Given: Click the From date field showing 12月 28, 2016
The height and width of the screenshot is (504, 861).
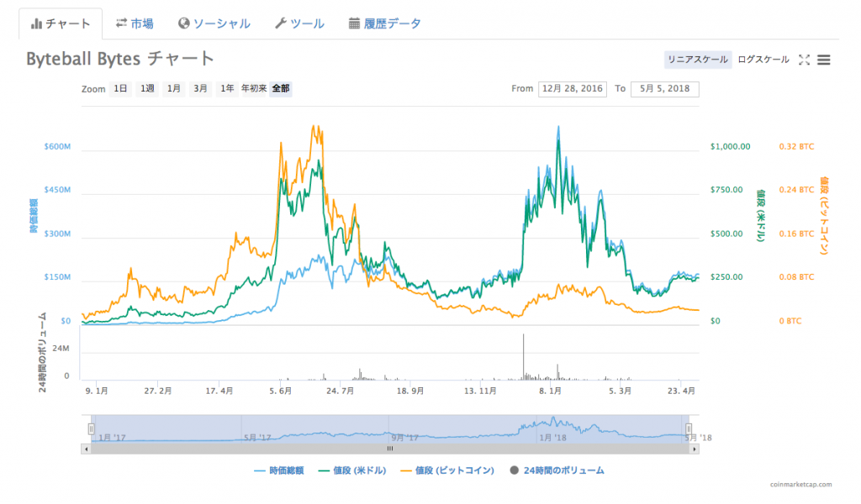Looking at the screenshot, I should point(573,88).
